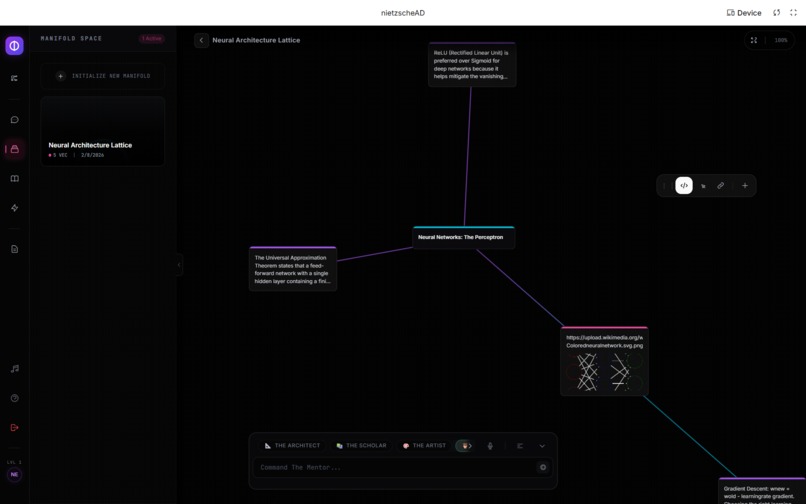Open the document page sidebar icon

pyautogui.click(x=14, y=249)
